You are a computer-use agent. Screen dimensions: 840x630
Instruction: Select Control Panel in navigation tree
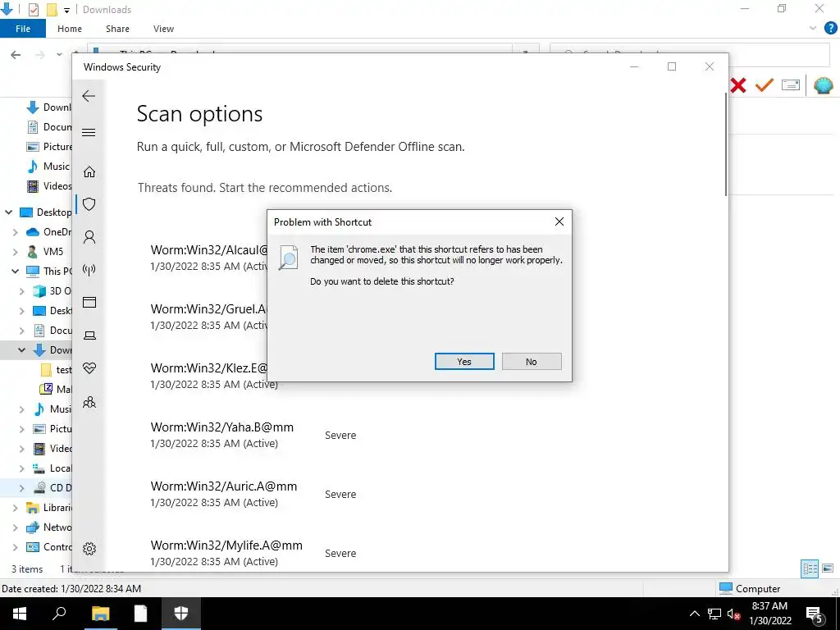coord(48,547)
